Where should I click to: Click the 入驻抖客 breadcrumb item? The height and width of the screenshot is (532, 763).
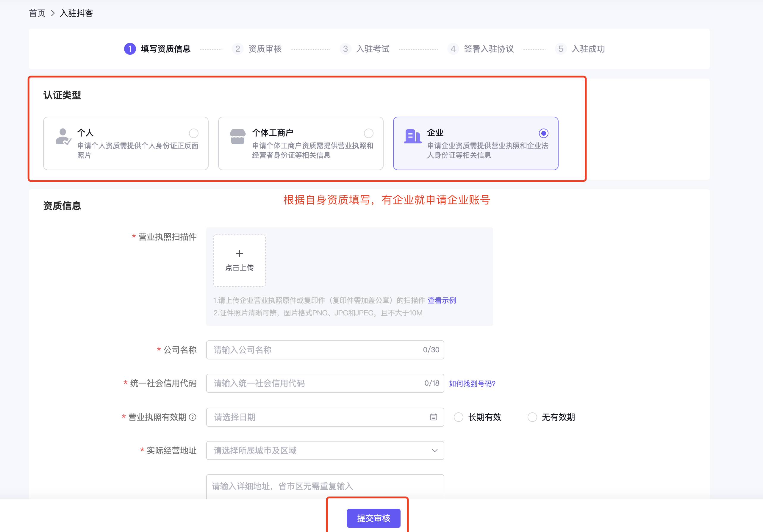(x=76, y=13)
